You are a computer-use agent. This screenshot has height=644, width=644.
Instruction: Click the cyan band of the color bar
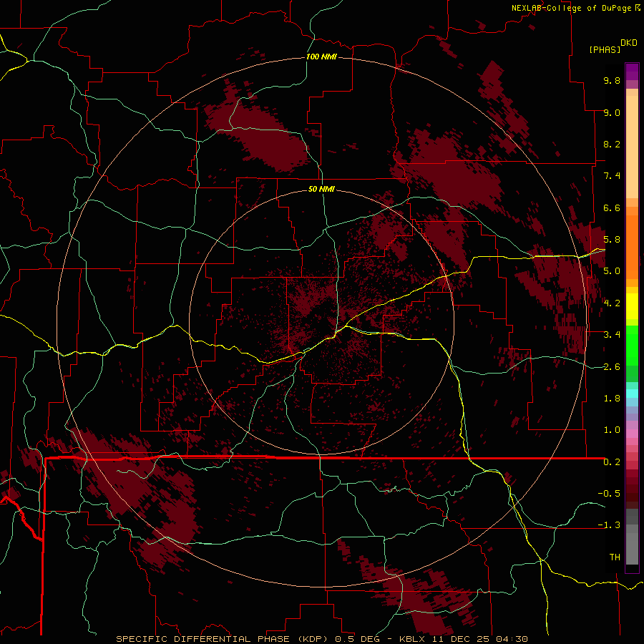(x=632, y=394)
